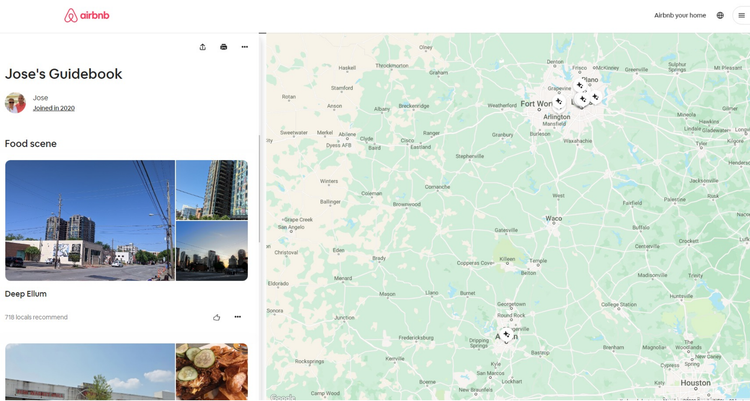Select the restaurant pin near Fort Worth
Screen dimensions: 750x401
559,101
